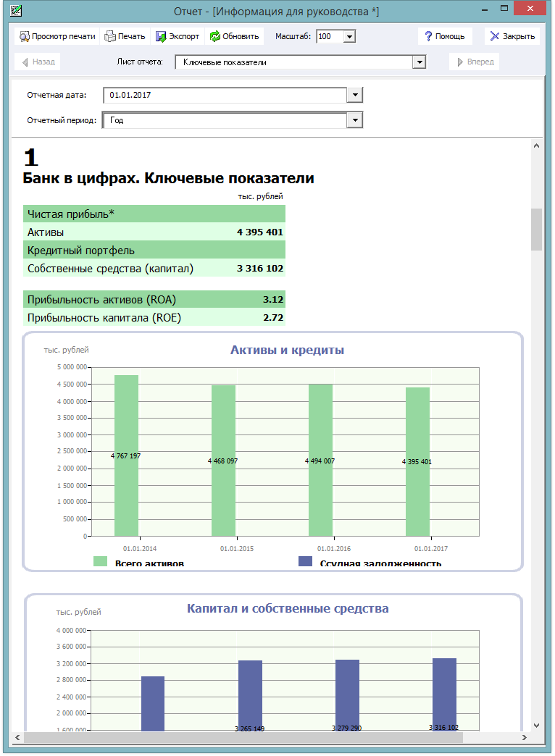Viewport: 555px width, 756px height.
Task: Click the green Всего активов legend swatch
Action: click(x=101, y=561)
